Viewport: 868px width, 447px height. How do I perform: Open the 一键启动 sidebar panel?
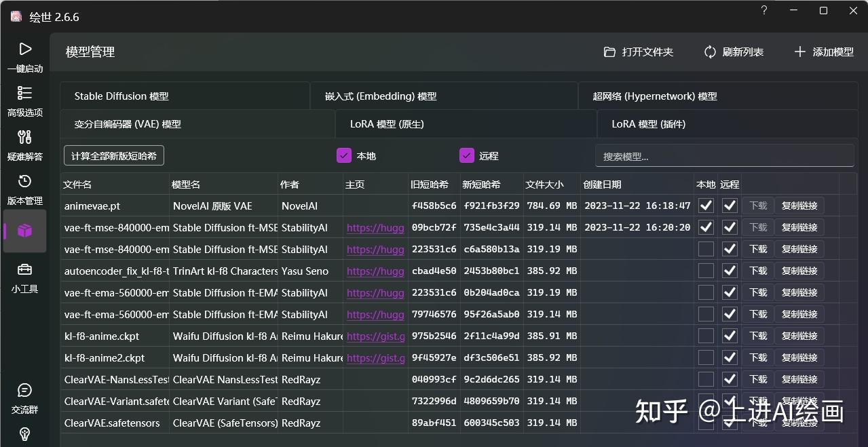click(25, 49)
